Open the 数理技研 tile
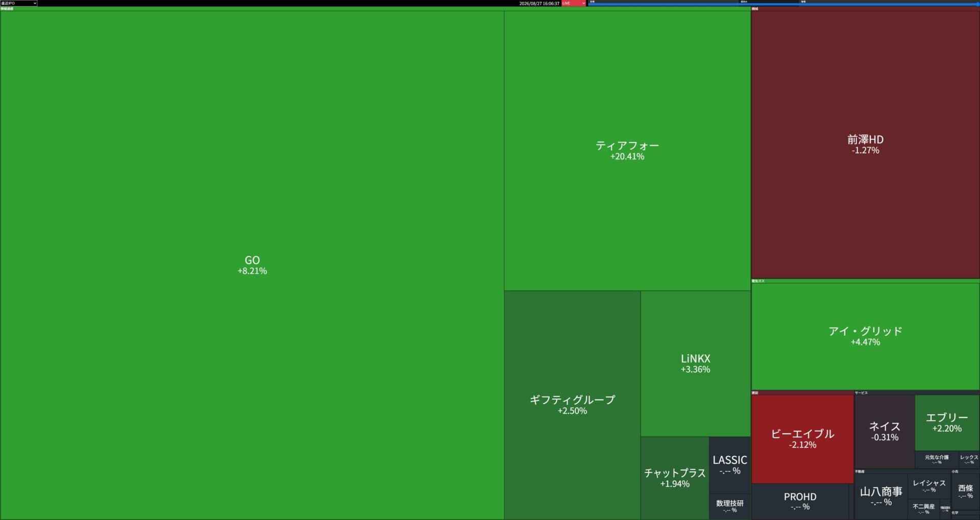The height and width of the screenshot is (520, 980). [x=730, y=506]
